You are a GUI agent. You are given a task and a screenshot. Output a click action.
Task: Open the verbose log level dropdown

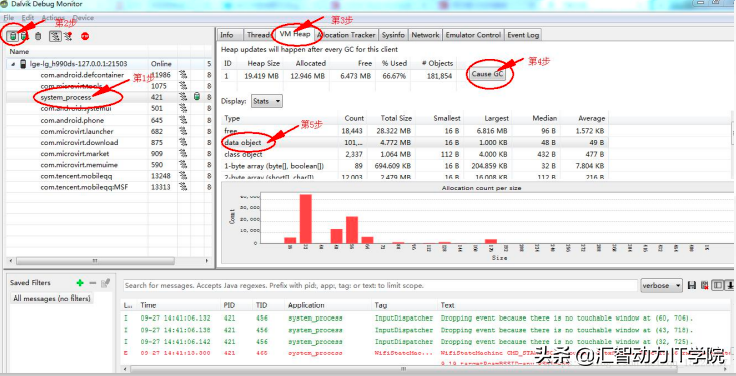(662, 285)
